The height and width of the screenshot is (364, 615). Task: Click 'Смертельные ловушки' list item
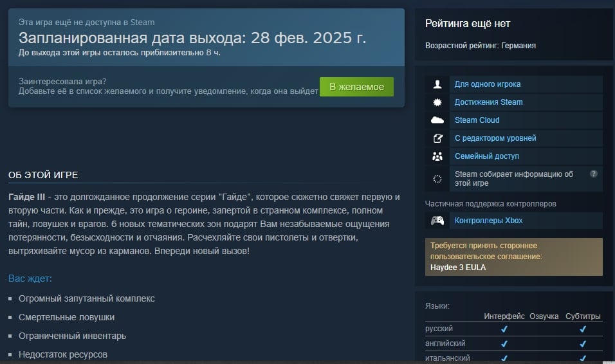(x=67, y=317)
